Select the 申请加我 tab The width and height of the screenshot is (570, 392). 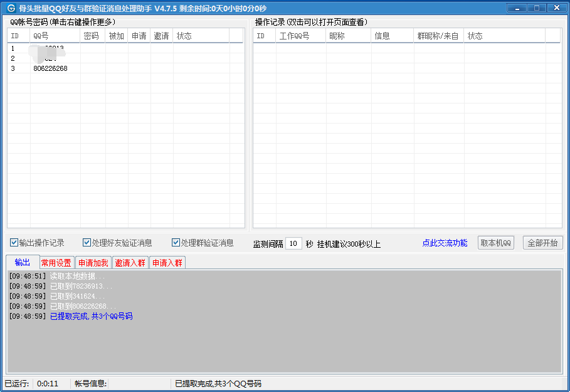(93, 263)
